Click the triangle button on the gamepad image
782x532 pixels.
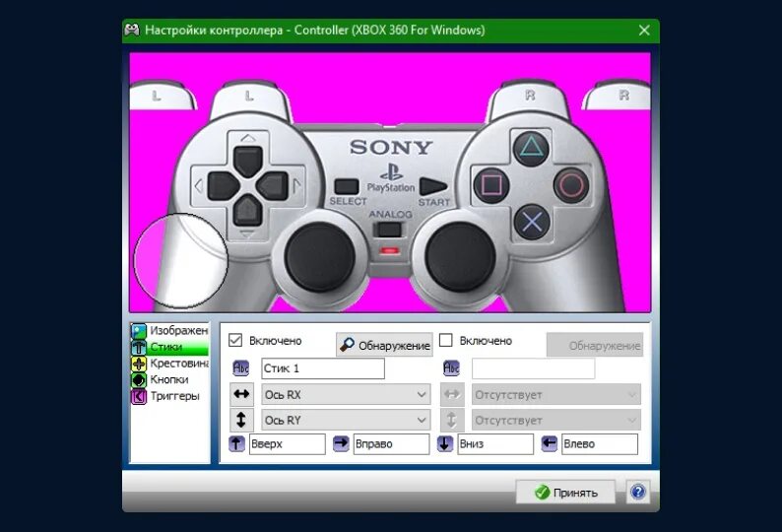coord(531,148)
